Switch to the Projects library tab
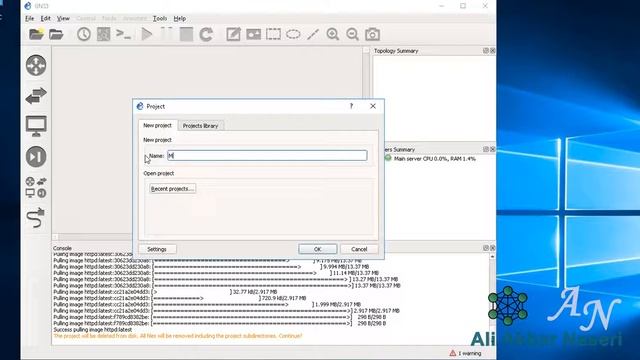640x360 pixels. pyautogui.click(x=200, y=126)
